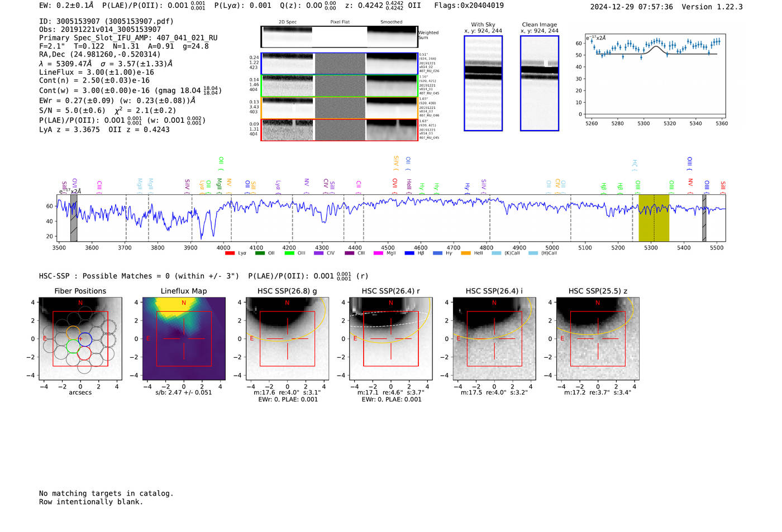Click the 'RA,Dec (24.981260,-0.520314)' line

[x=100, y=54]
